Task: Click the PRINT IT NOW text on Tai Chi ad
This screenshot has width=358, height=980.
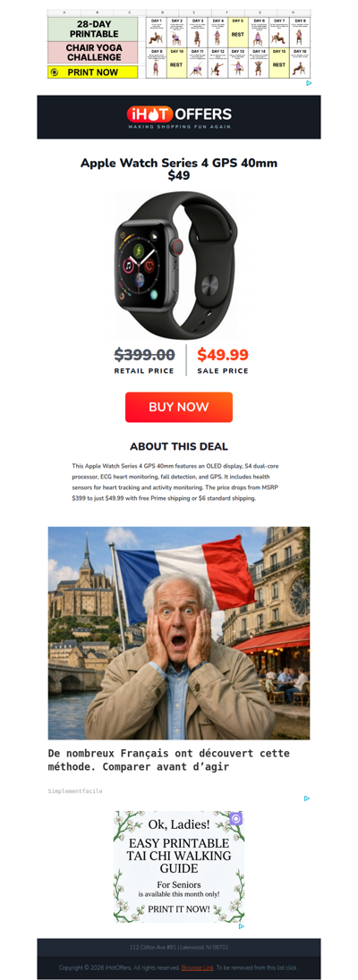Action: (x=179, y=909)
